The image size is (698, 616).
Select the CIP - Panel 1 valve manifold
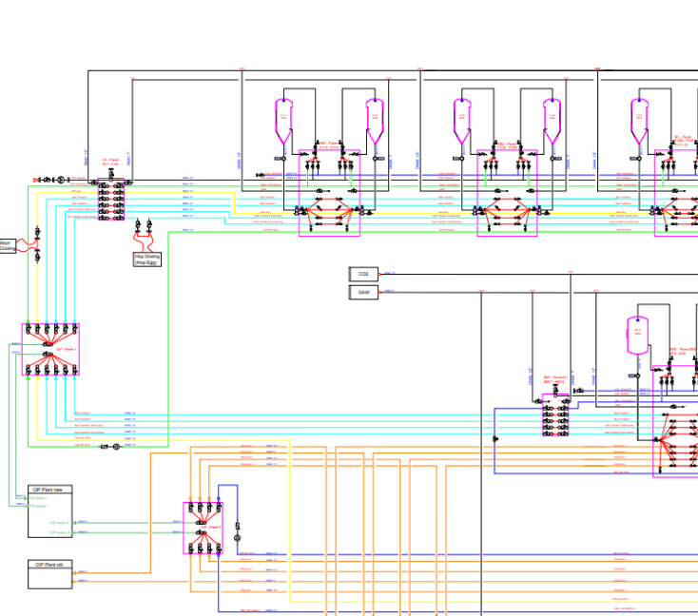(50, 349)
